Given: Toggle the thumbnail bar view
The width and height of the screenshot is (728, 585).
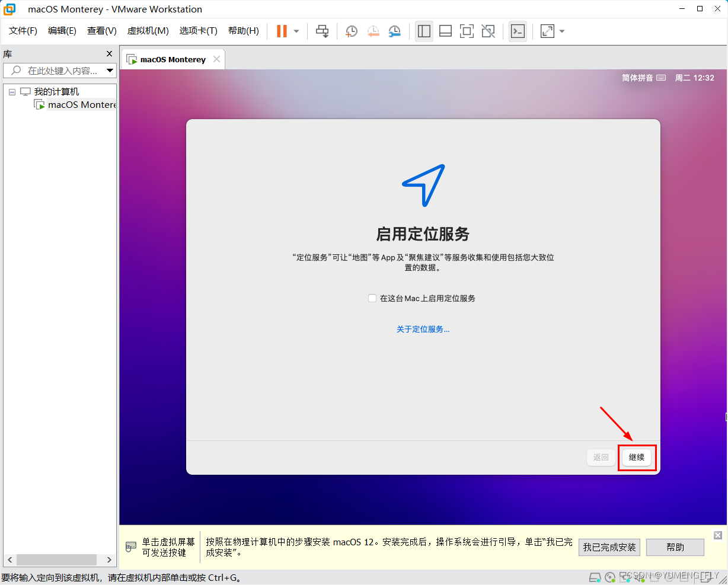Looking at the screenshot, I should click(x=445, y=31).
